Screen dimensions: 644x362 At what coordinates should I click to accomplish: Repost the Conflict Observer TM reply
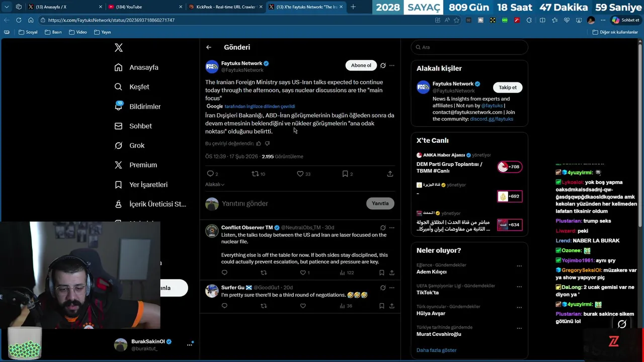coord(264,273)
